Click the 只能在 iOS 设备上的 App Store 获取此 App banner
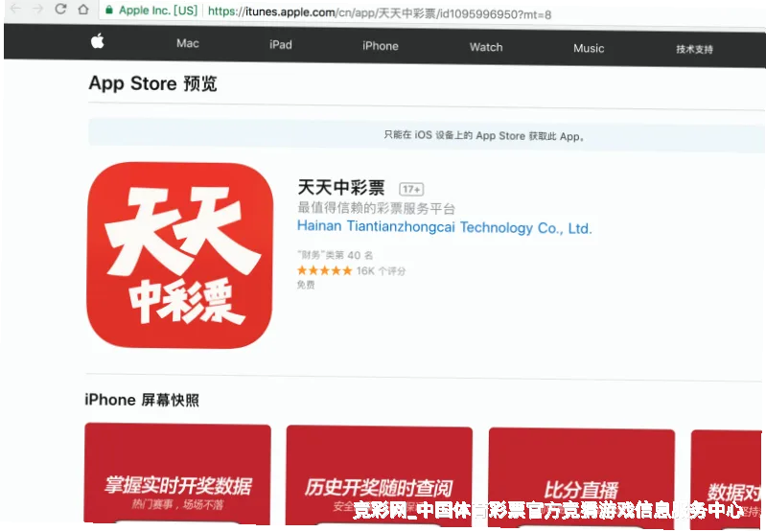Image resolution: width=766 pixels, height=532 pixels. (426, 134)
